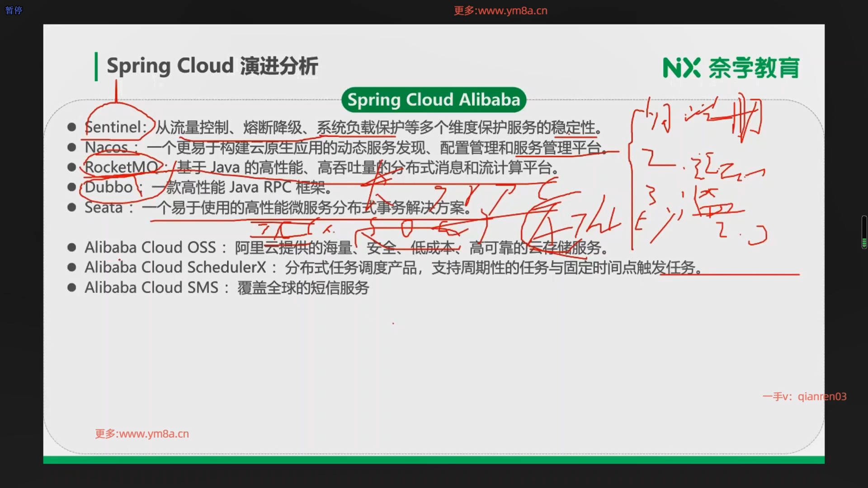The height and width of the screenshot is (488, 868).
Task: Click the Spring Cloud Alibaba green badge
Action: pos(434,100)
